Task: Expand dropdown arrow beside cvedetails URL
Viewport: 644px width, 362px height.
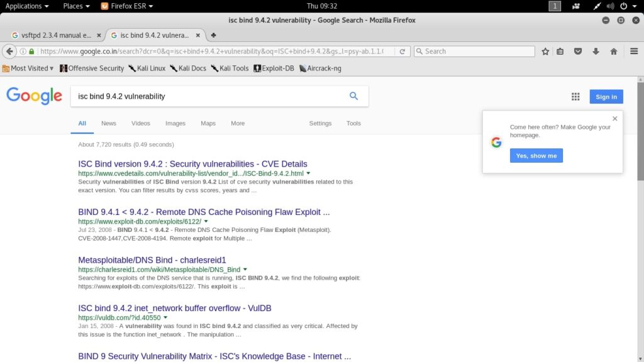Action: pyautogui.click(x=308, y=173)
